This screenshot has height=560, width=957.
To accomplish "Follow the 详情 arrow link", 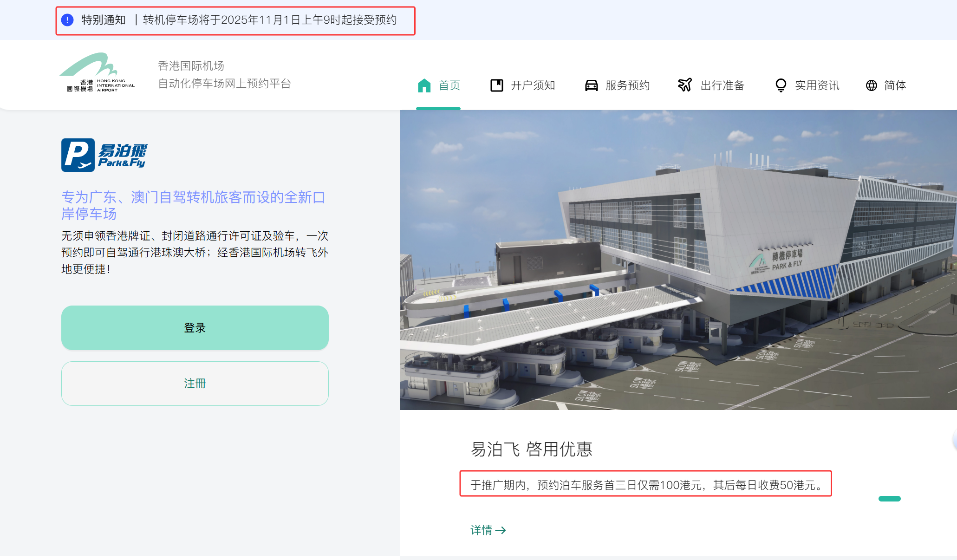I will 488,530.
